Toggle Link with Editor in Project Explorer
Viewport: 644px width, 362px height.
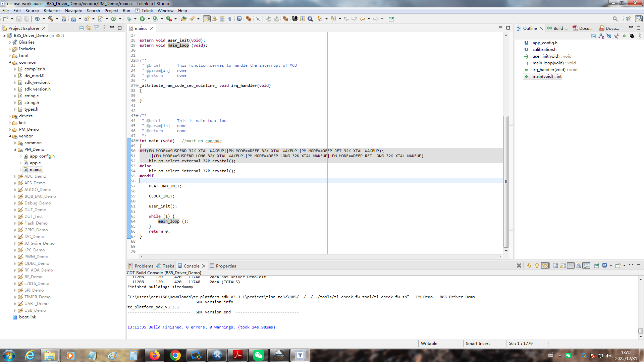click(89, 28)
